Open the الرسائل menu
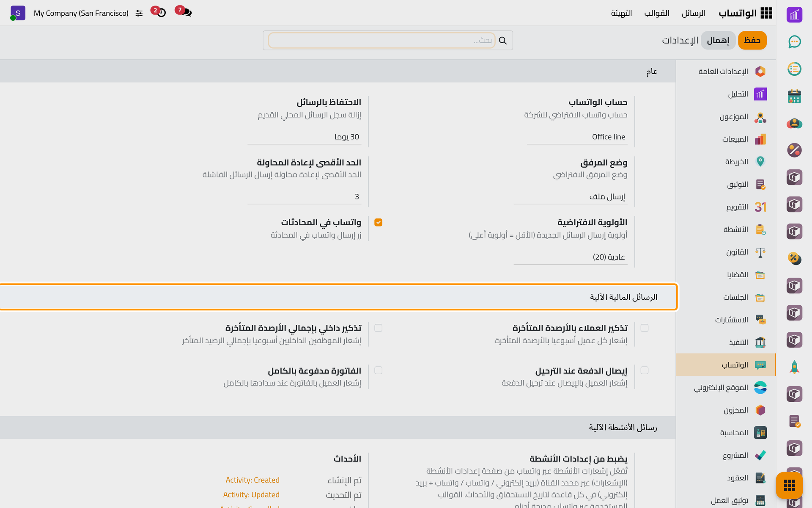This screenshot has height=508, width=812. pos(694,13)
